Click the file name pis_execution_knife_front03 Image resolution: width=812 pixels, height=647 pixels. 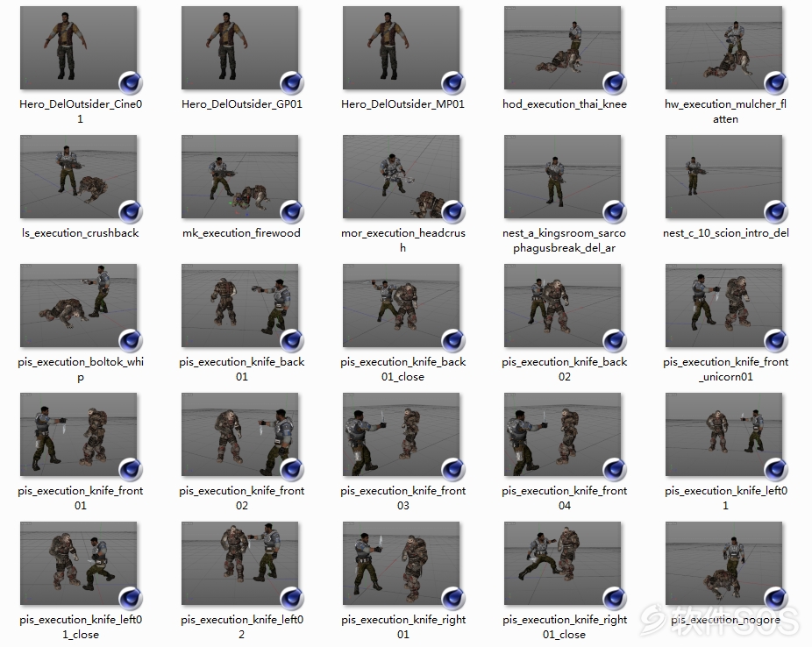[x=402, y=498]
